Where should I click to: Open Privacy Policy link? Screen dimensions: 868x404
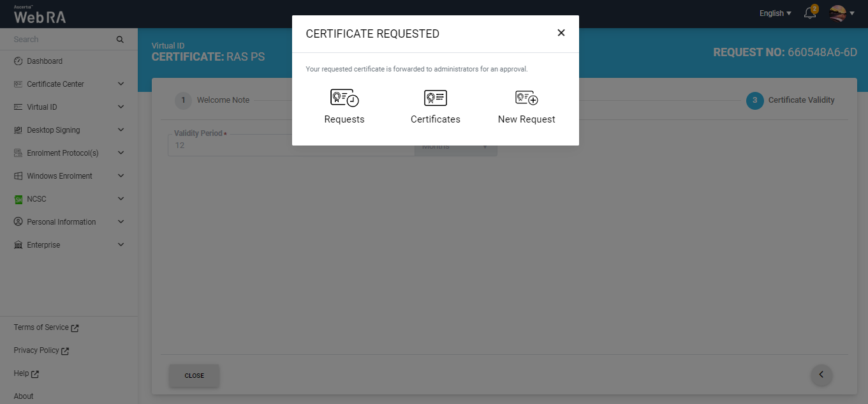(x=41, y=350)
